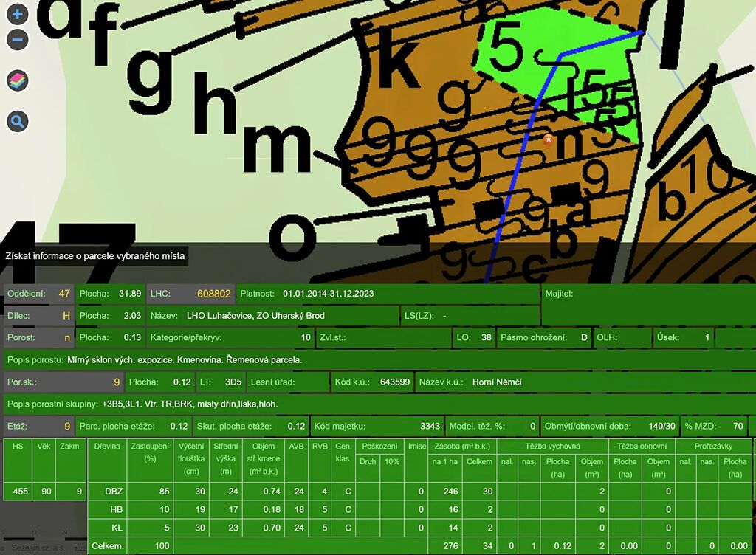
Task: Select the Oddělení value 47
Action: (x=64, y=294)
